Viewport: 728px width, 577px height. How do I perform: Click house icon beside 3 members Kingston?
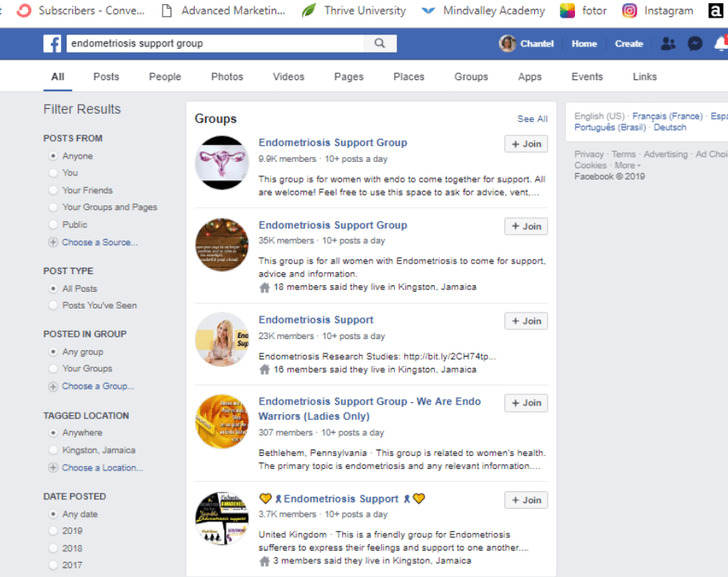coord(264,561)
